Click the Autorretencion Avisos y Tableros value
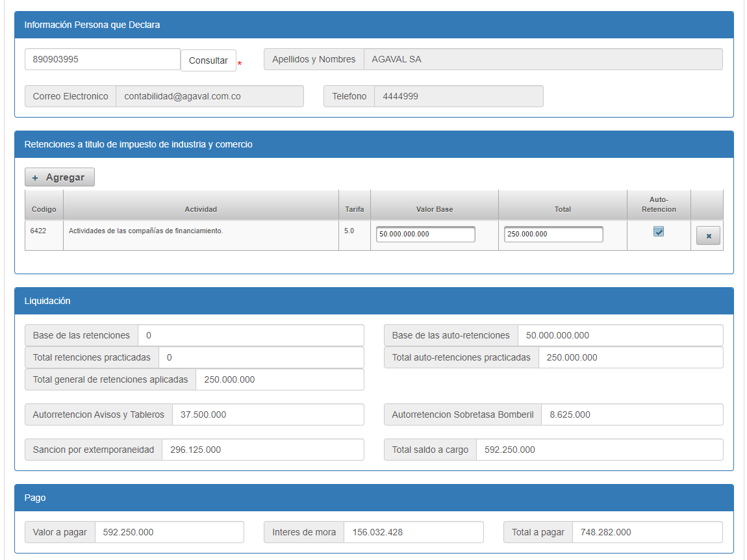Viewport: 747px width, 560px height. click(x=268, y=414)
